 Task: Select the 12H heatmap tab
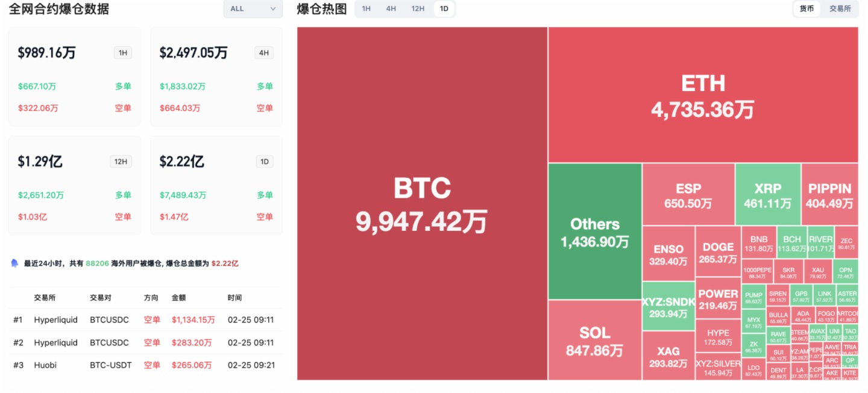[418, 8]
